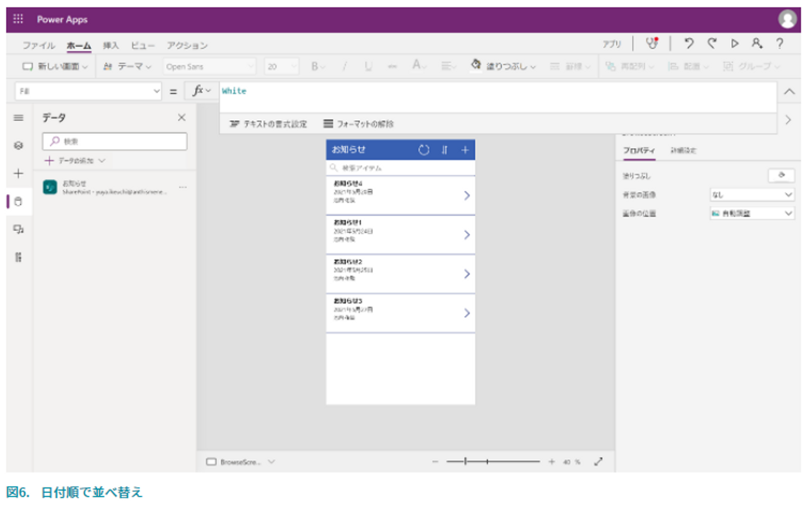Expand the formula bar with chevron
Viewport: 812px width, 508px height.
point(789,91)
